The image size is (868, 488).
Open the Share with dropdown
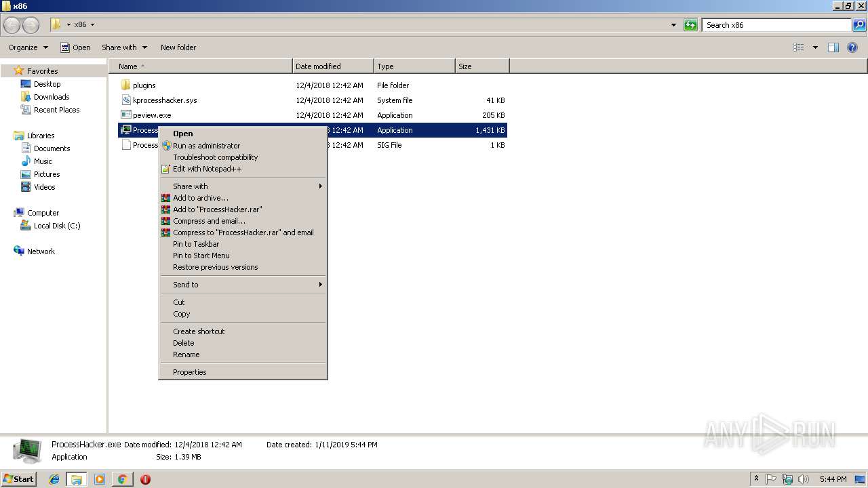(x=124, y=47)
